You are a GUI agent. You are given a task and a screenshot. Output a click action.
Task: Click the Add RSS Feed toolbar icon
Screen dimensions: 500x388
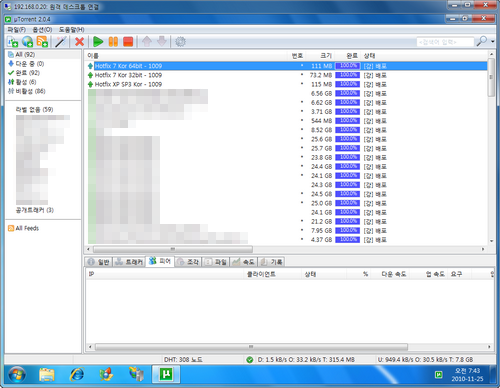pyautogui.click(x=42, y=42)
